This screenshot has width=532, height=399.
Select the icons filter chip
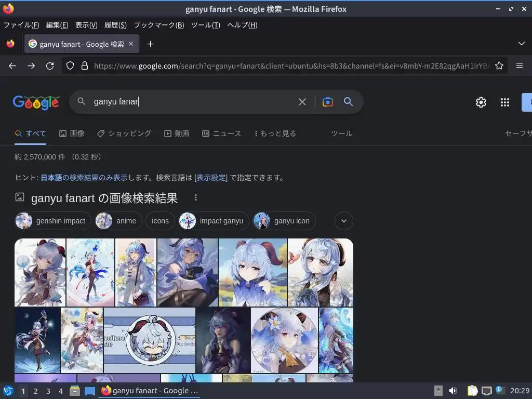[160, 221]
